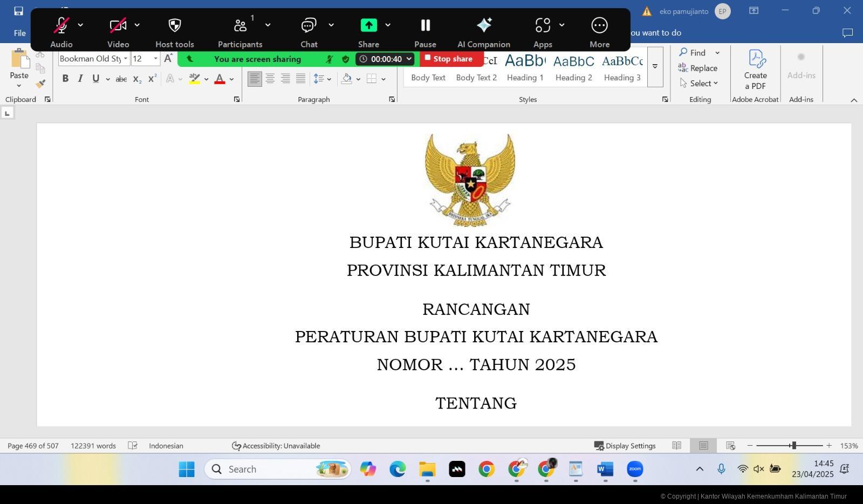The height and width of the screenshot is (504, 863).
Task: Open Comments pane icon
Action: [847, 33]
